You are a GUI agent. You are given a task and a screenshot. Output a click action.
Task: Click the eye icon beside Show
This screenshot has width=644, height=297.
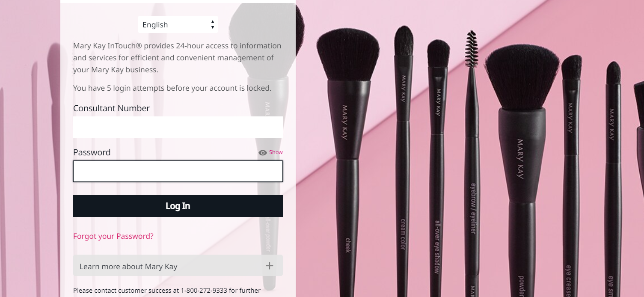[263, 153]
